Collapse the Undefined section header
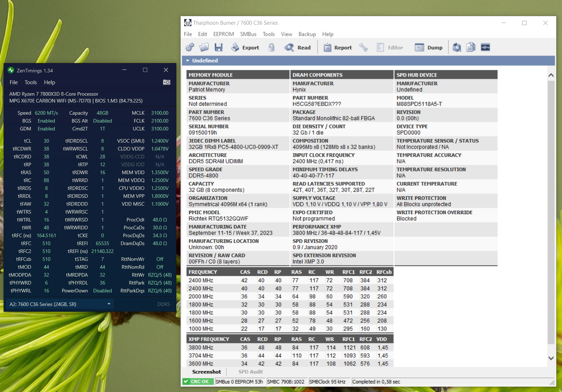 [x=187, y=61]
